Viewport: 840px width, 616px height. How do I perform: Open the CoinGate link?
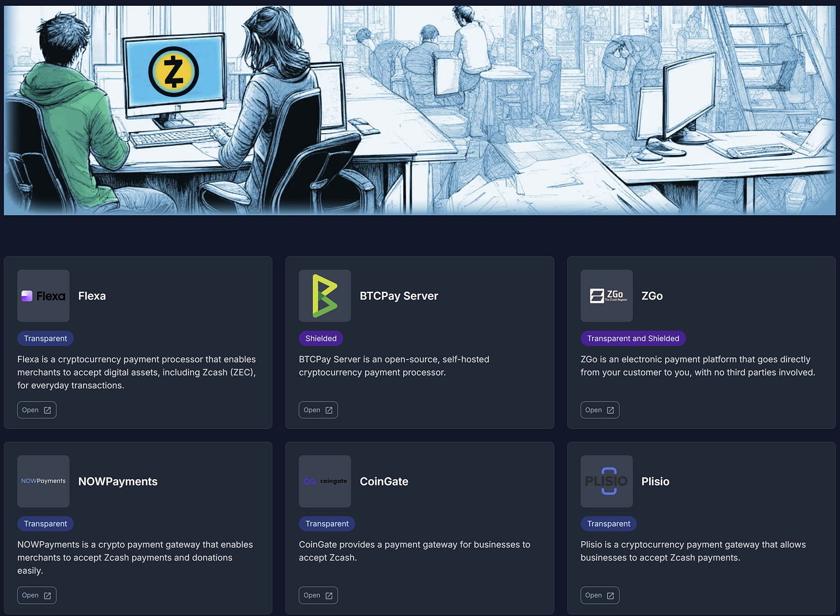(x=318, y=595)
